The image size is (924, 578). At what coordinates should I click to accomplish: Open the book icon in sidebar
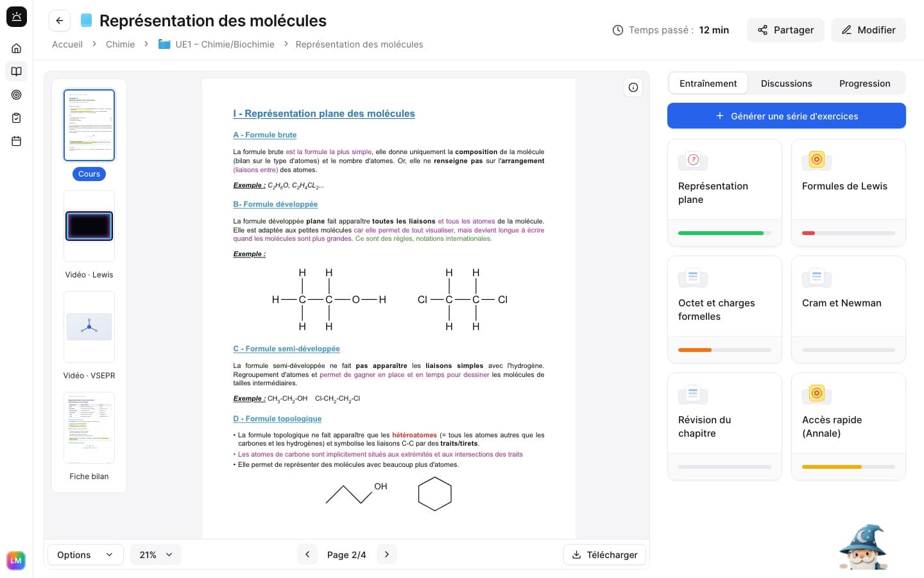click(x=17, y=71)
